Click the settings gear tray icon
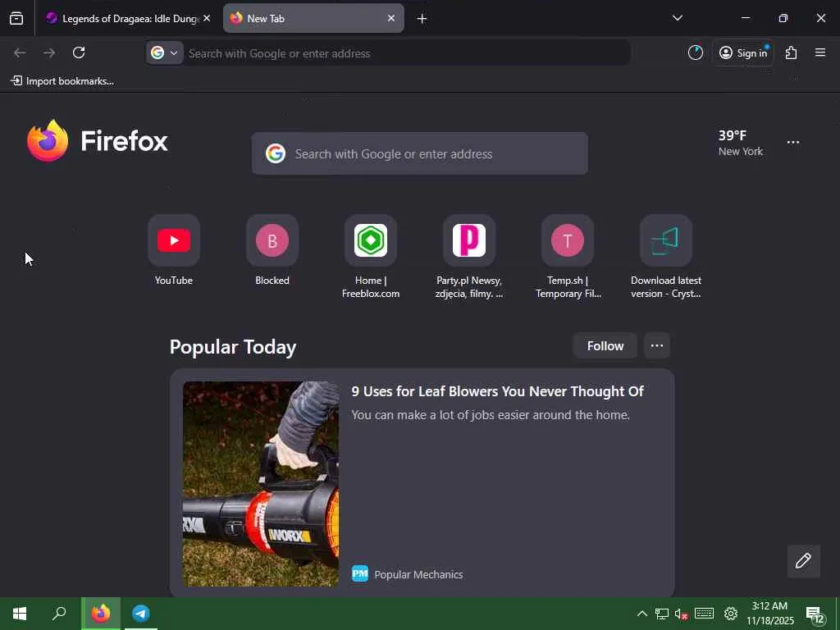This screenshot has width=840, height=630. tap(731, 614)
